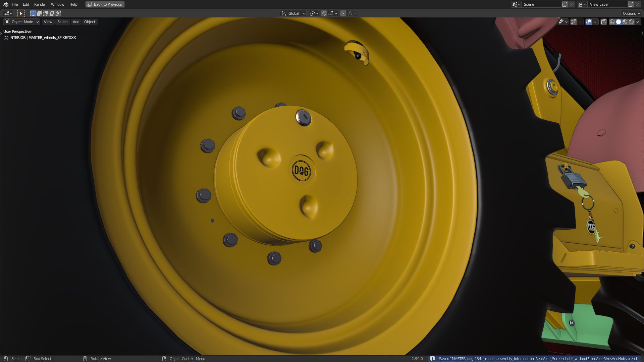Click the View Layer name field

[607, 4]
